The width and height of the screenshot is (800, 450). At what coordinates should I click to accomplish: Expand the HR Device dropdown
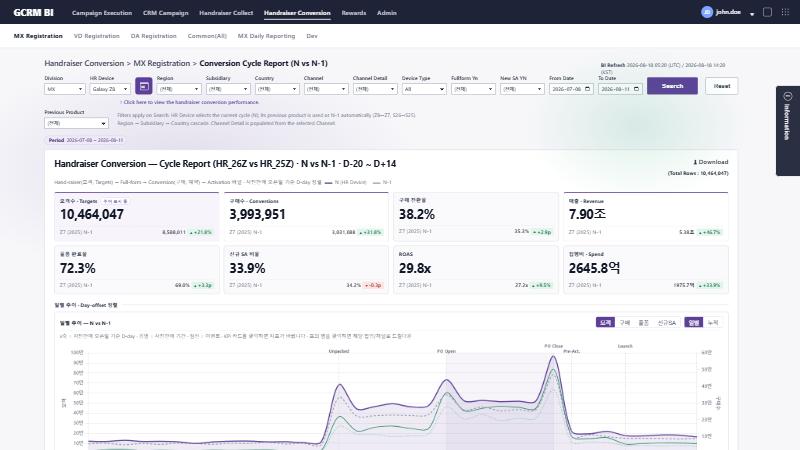(x=110, y=89)
